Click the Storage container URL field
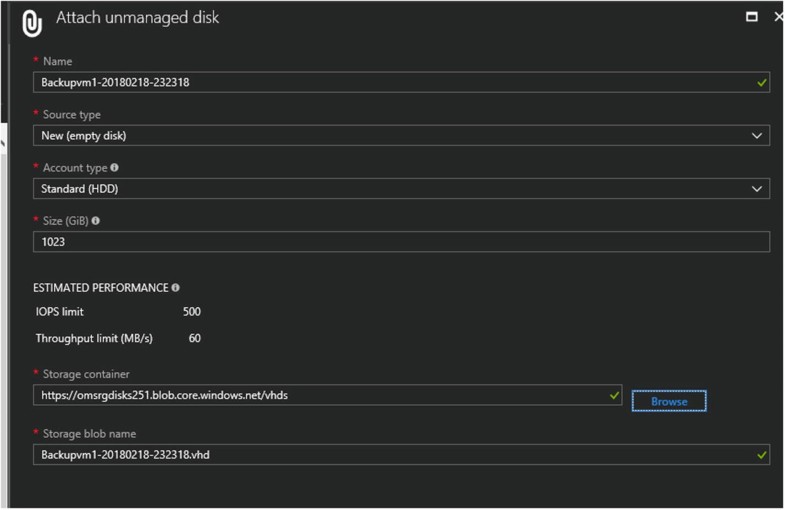The image size is (785, 510). pos(320,396)
